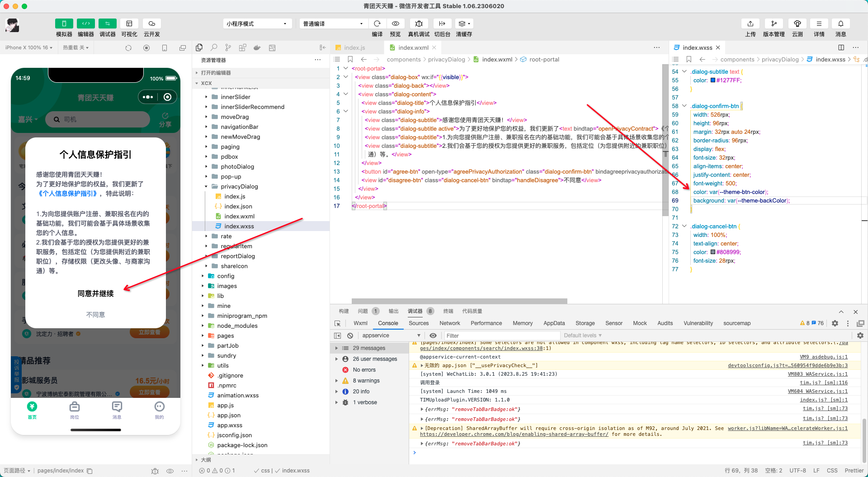Click the console panel close icon

pos(855,312)
